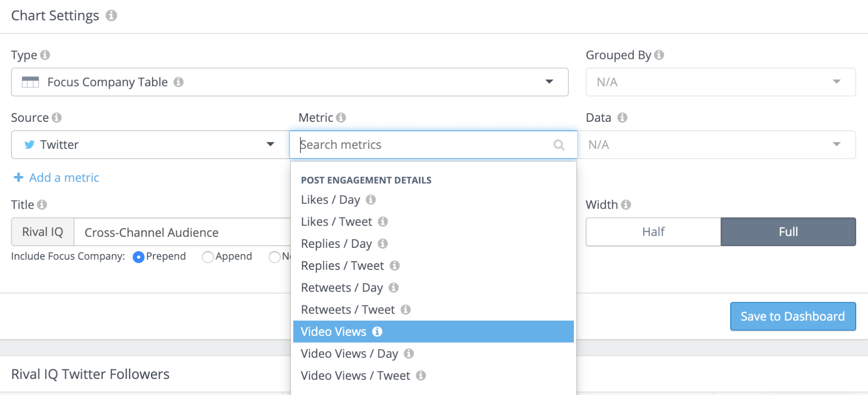This screenshot has width=868, height=395.
Task: Click the plus icon next to Add a metric
Action: [18, 177]
